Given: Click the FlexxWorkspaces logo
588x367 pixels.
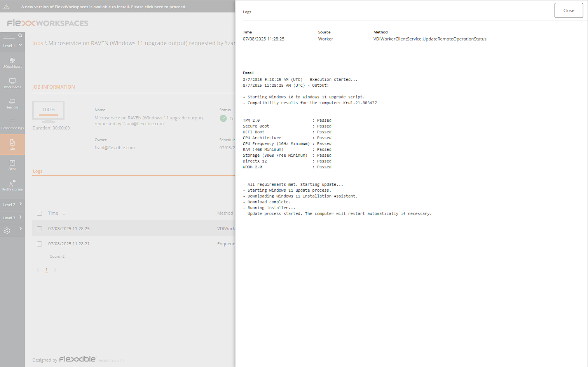Looking at the screenshot, I should 48,23.
